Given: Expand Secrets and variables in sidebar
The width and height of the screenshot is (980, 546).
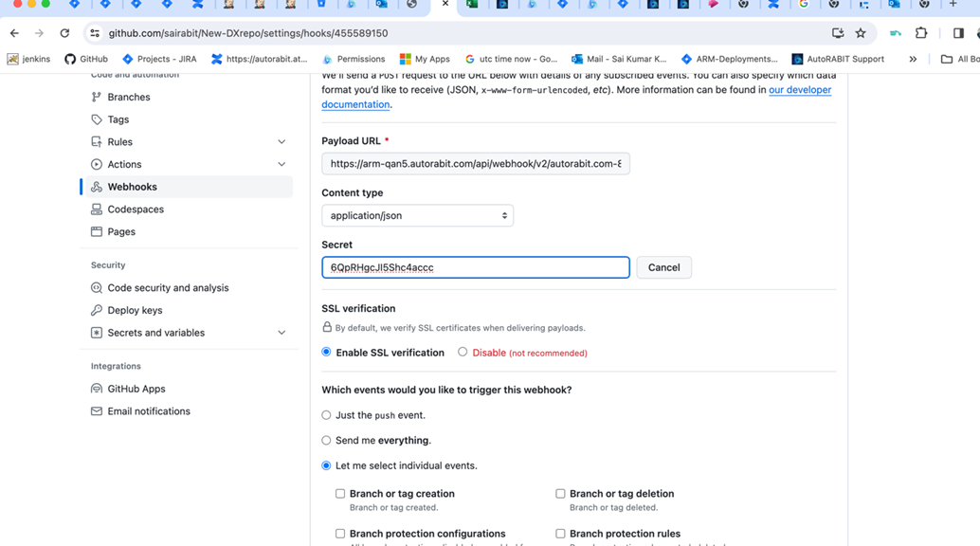Looking at the screenshot, I should tap(281, 333).
